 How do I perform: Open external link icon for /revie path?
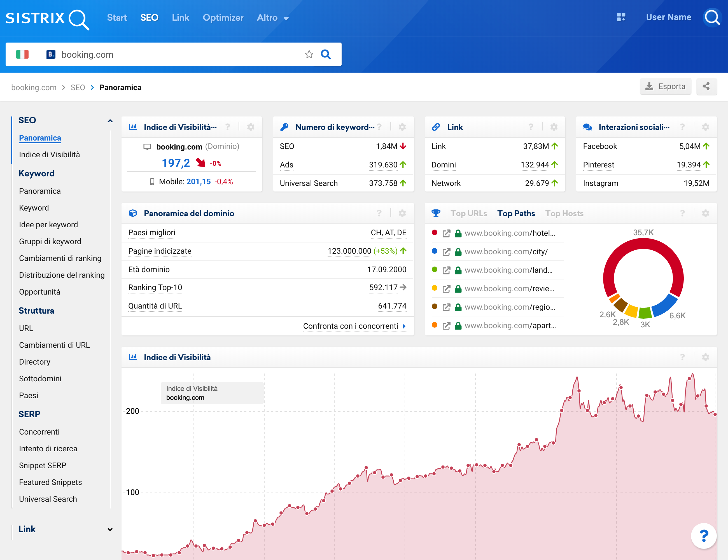tap(446, 289)
